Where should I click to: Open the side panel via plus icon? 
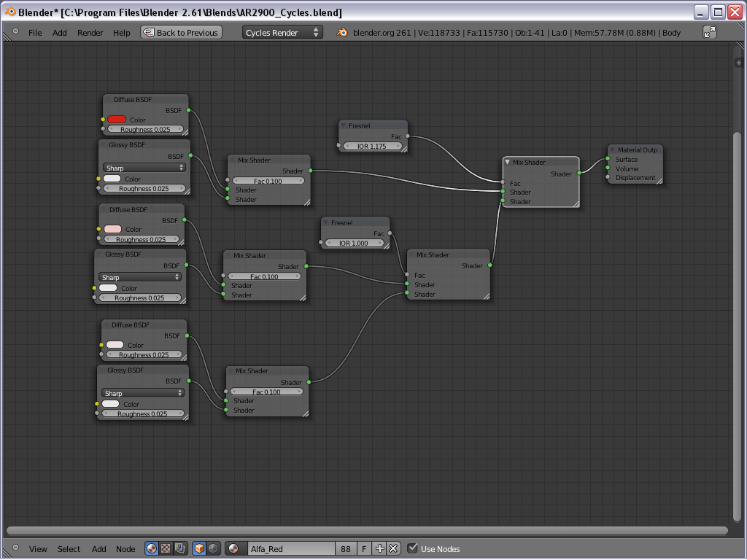tap(738, 63)
